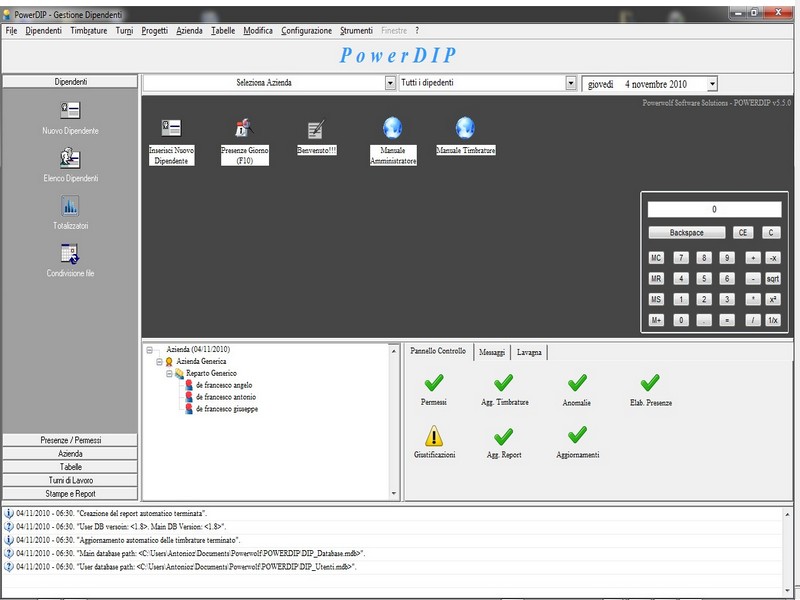Open the Tutti i dipedenti dropdown

(571, 83)
